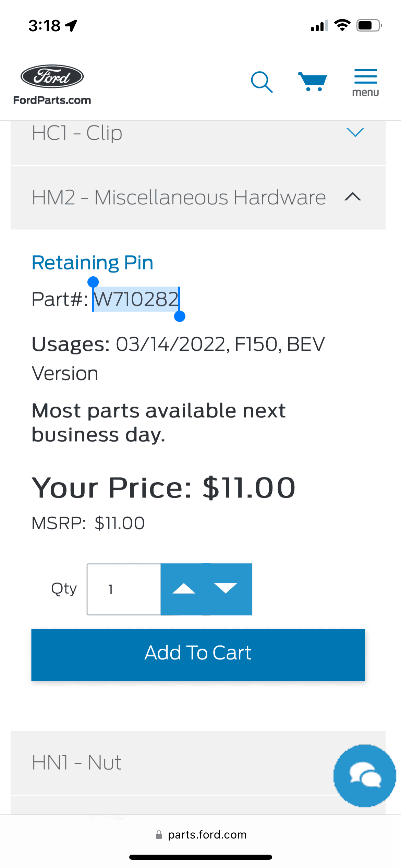Click the Qty input field
This screenshot has width=401, height=868.
(124, 589)
